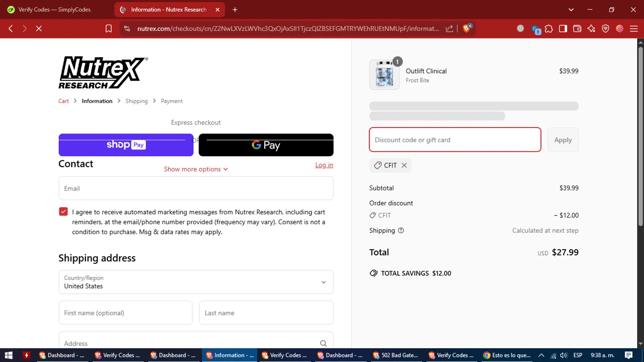The width and height of the screenshot is (644, 362).
Task: Open the Brave Shields lion icon
Action: coord(467,28)
